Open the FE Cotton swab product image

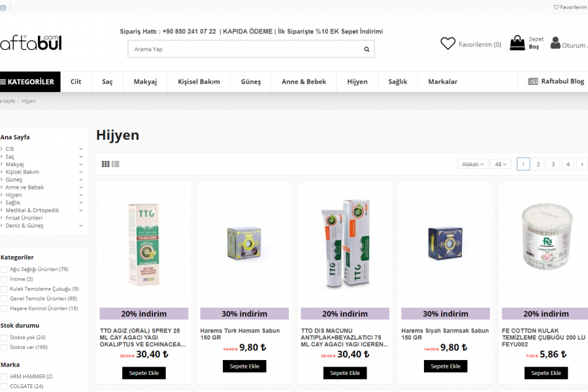(x=546, y=242)
